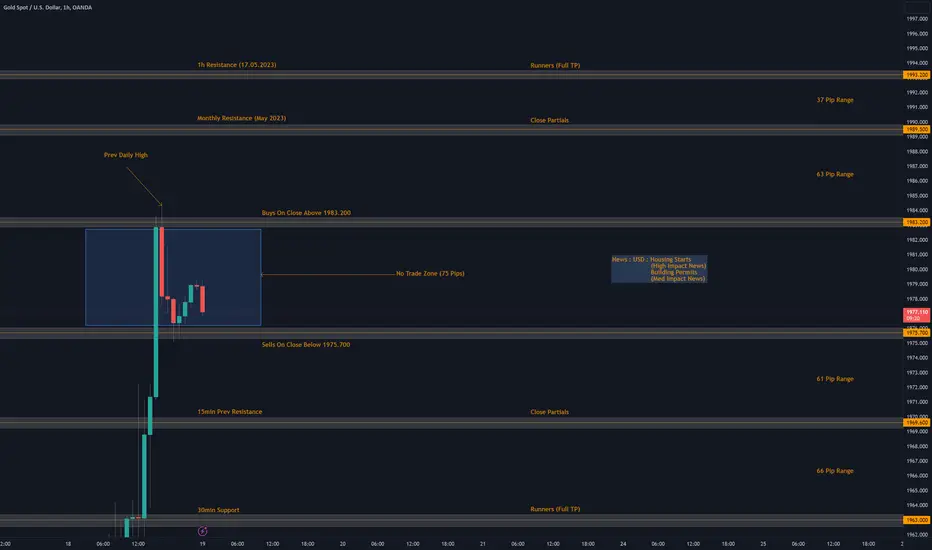
Task: Click the USD Housing Starts news note box
Action: point(659,269)
